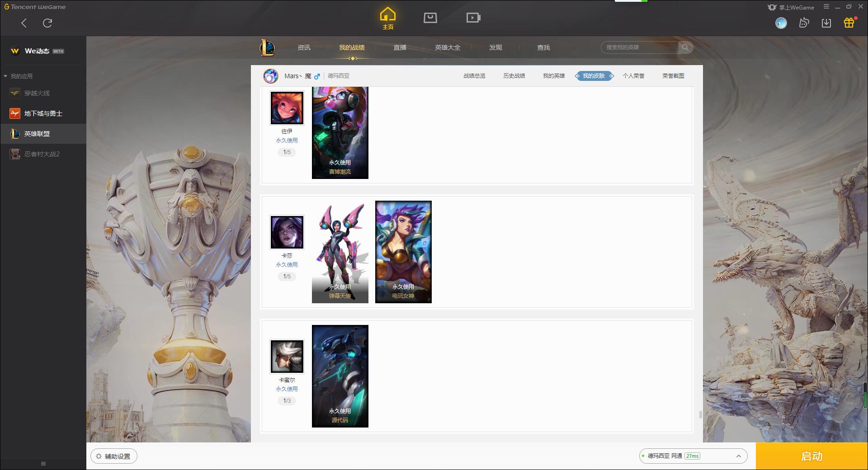This screenshot has height=470, width=868.
Task: Switch to 战绩总览 sub-tab
Action: [x=474, y=76]
